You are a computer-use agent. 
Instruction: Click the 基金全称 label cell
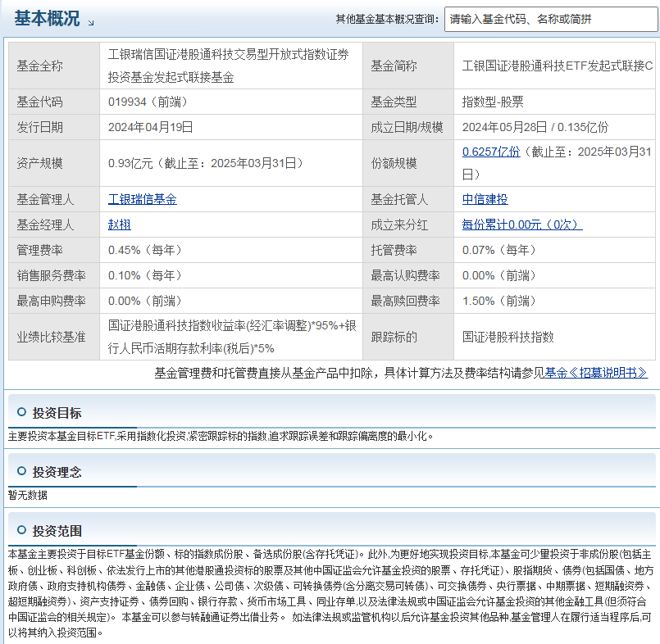pos(54,66)
